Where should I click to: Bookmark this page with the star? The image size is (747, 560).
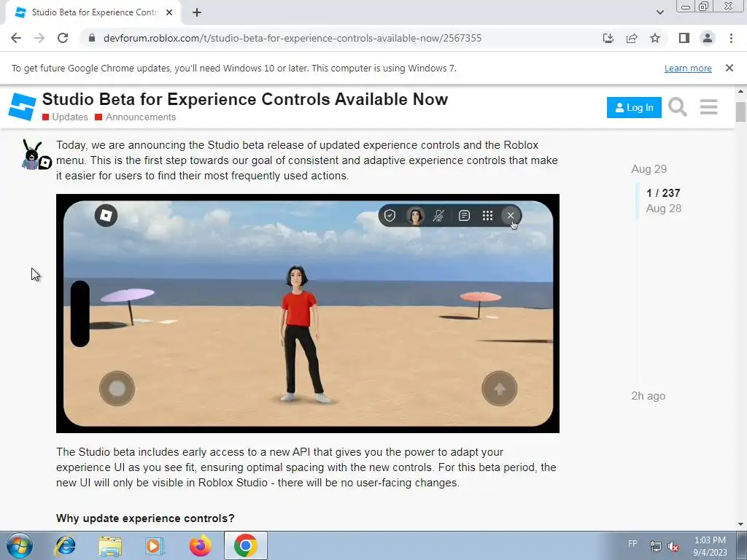[655, 38]
